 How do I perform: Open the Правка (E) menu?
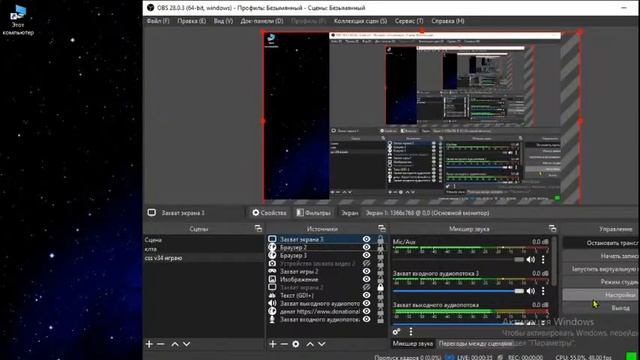pyautogui.click(x=191, y=21)
